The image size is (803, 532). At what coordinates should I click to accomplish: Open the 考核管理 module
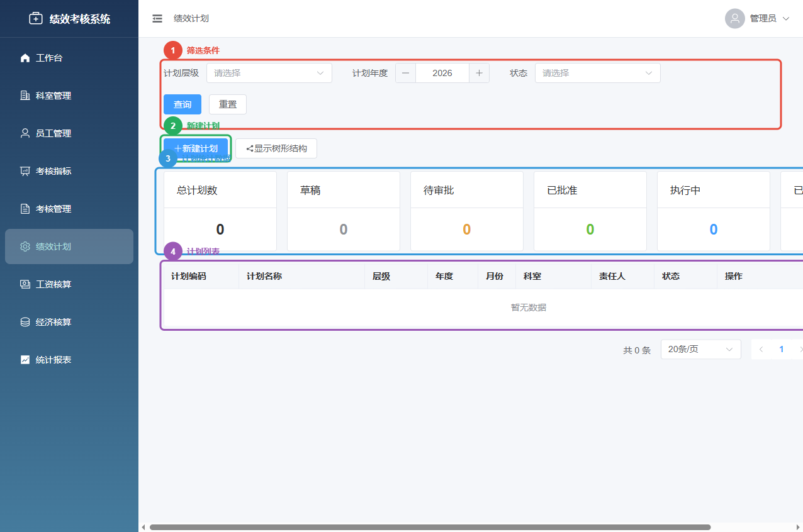point(53,208)
